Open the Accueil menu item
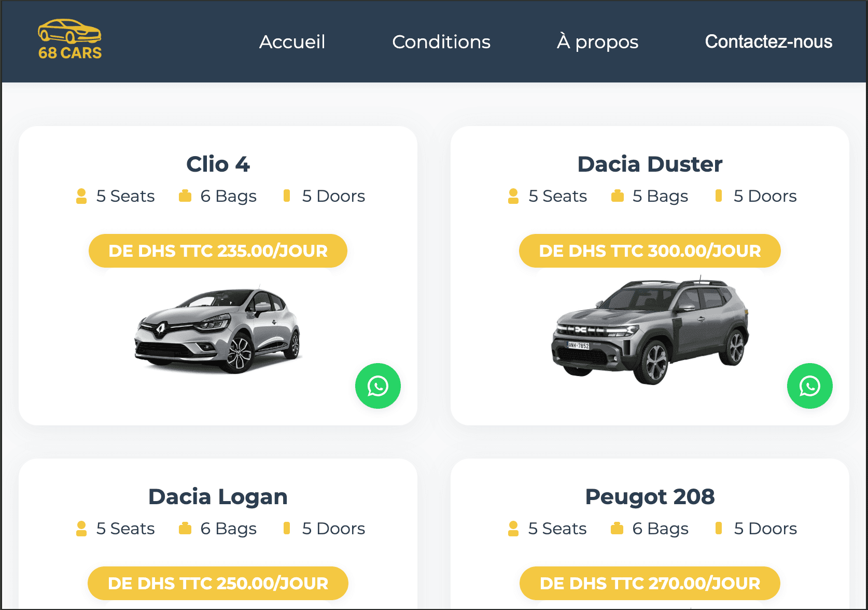This screenshot has height=610, width=868. [x=291, y=42]
